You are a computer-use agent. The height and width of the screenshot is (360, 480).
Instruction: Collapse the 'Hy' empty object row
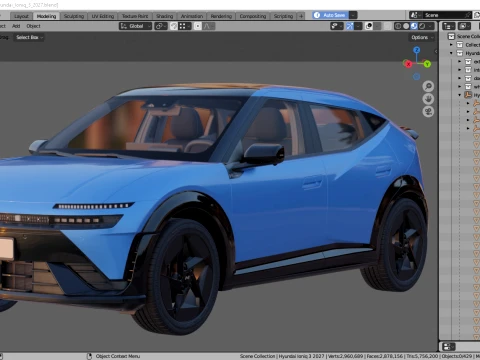pos(460,95)
